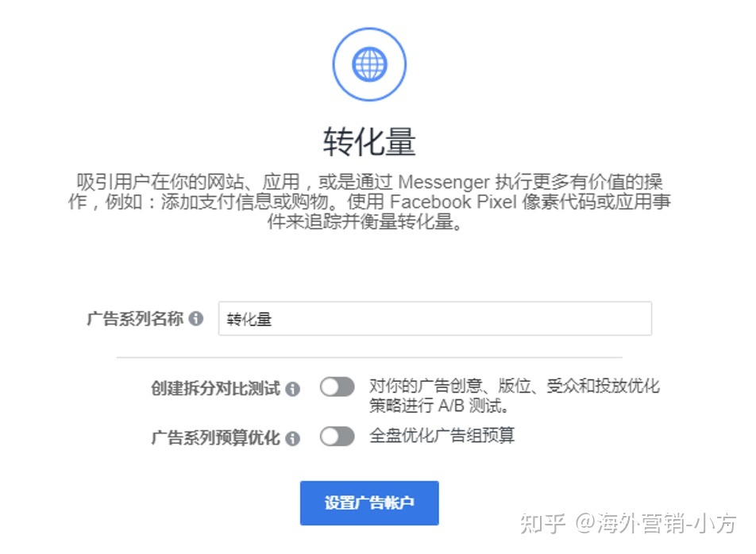756x554 pixels.
Task: Click info icon beside 广告系列预算优化
Action: pyautogui.click(x=293, y=438)
